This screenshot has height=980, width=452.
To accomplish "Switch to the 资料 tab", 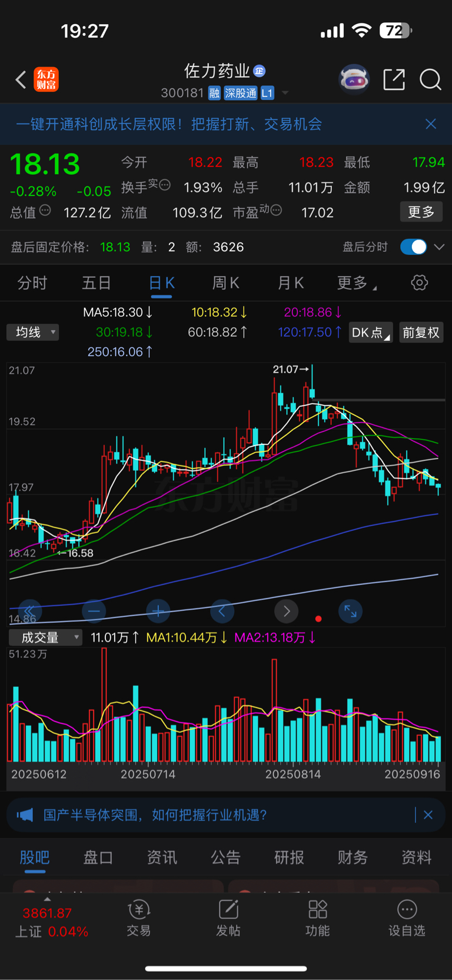I will point(416,858).
